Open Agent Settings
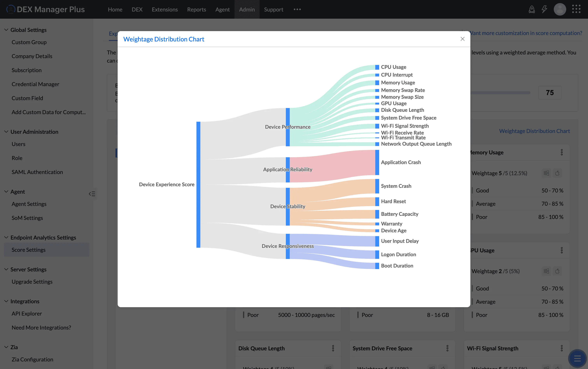Viewport: 588px width, 369px height. (x=29, y=204)
